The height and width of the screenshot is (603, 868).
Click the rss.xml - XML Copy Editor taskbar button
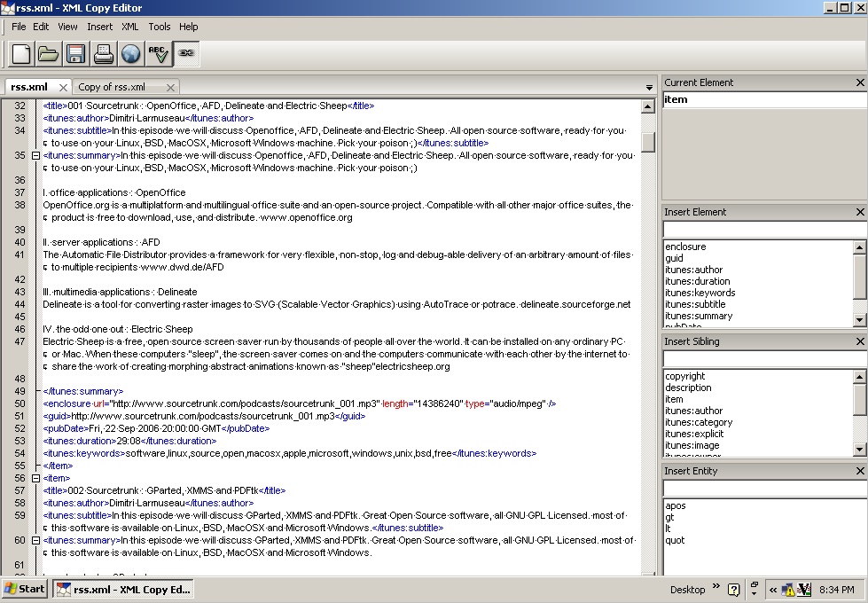coord(125,590)
